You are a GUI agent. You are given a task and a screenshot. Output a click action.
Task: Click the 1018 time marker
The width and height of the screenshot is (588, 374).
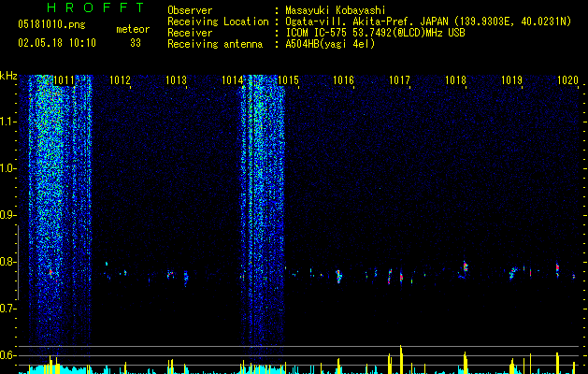455,80
